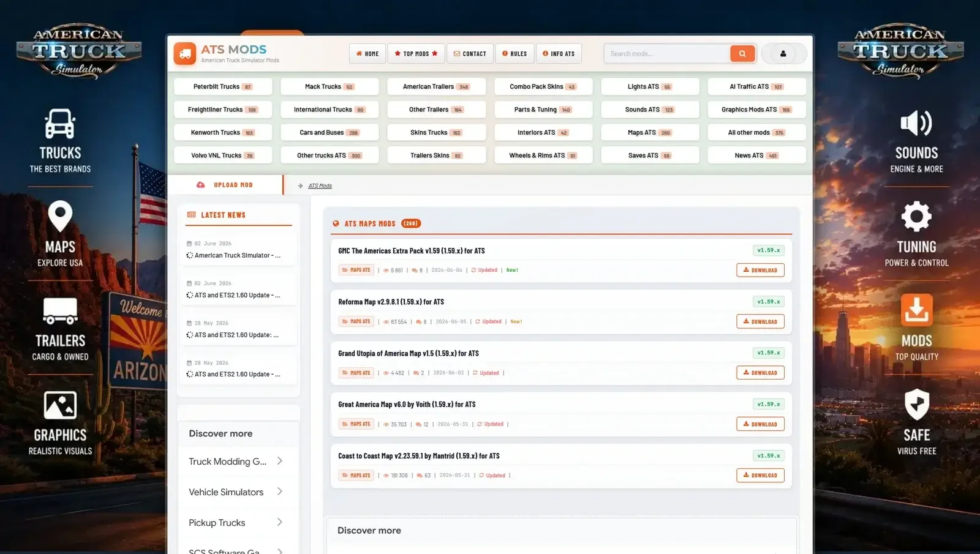Download the Reforma Map mod
The image size is (980, 554).
[x=760, y=321]
